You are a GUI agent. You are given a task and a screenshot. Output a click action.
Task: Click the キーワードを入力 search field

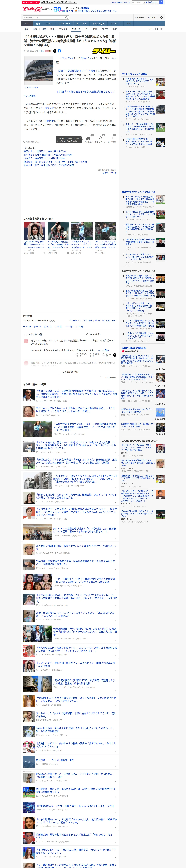[44, 18]
